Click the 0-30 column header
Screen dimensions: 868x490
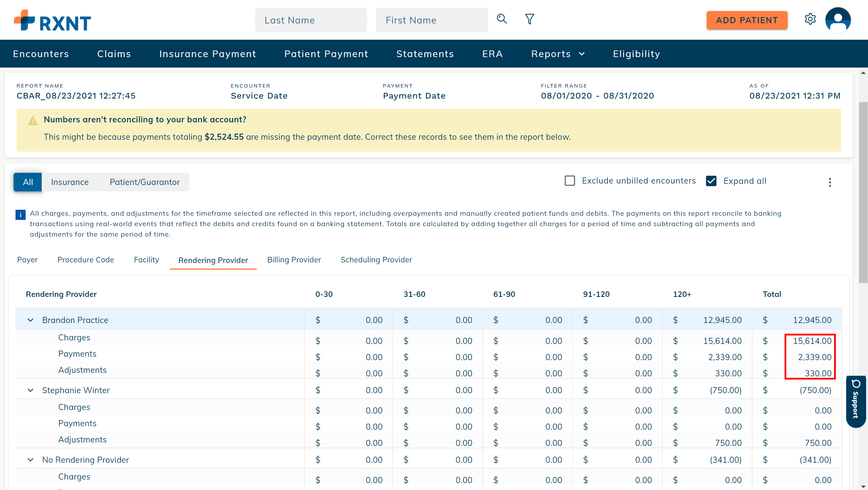324,294
